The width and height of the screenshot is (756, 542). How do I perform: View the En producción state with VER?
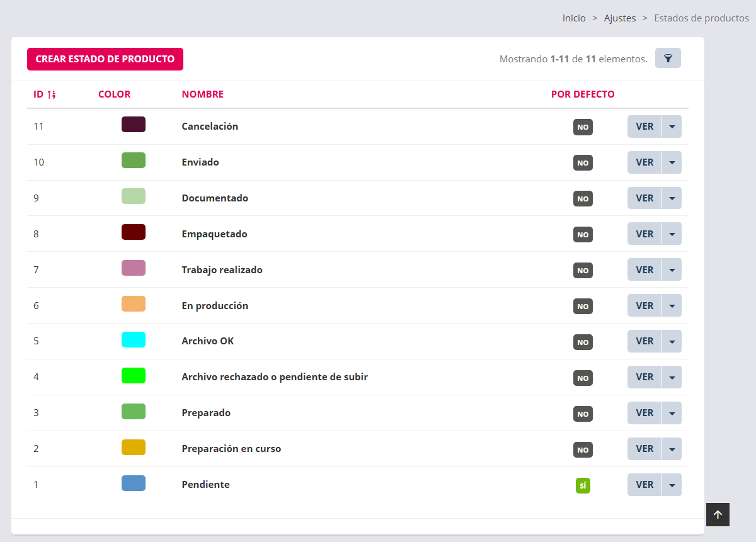(x=644, y=305)
